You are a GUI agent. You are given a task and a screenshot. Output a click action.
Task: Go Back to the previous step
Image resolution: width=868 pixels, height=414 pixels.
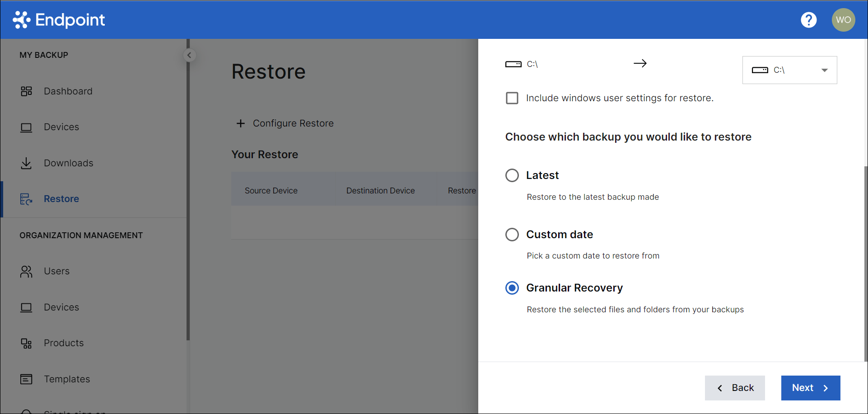735,388
